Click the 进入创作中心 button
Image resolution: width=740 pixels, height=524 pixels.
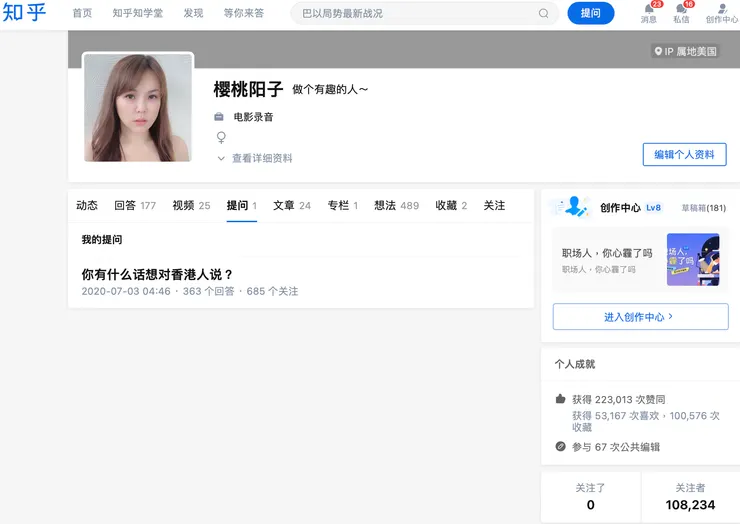tap(640, 317)
